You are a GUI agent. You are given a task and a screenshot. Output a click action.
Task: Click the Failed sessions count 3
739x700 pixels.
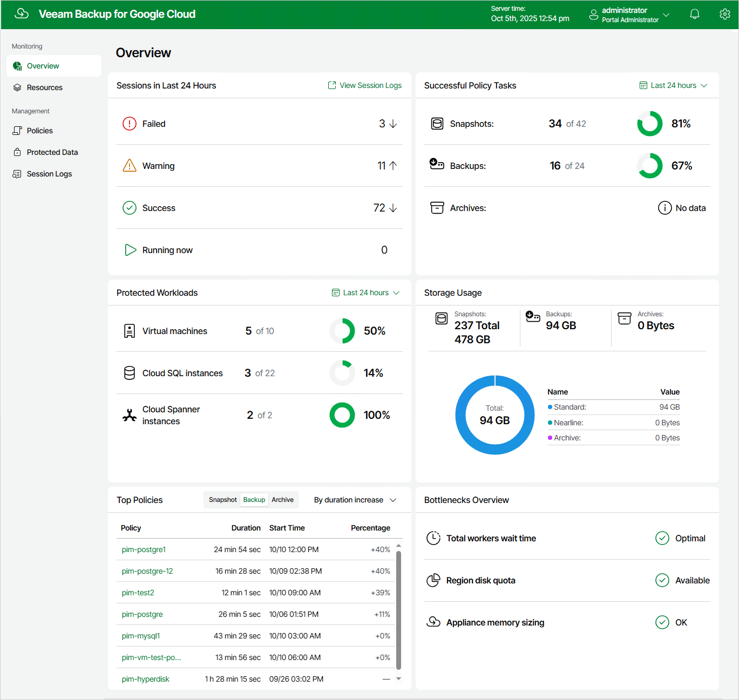382,124
